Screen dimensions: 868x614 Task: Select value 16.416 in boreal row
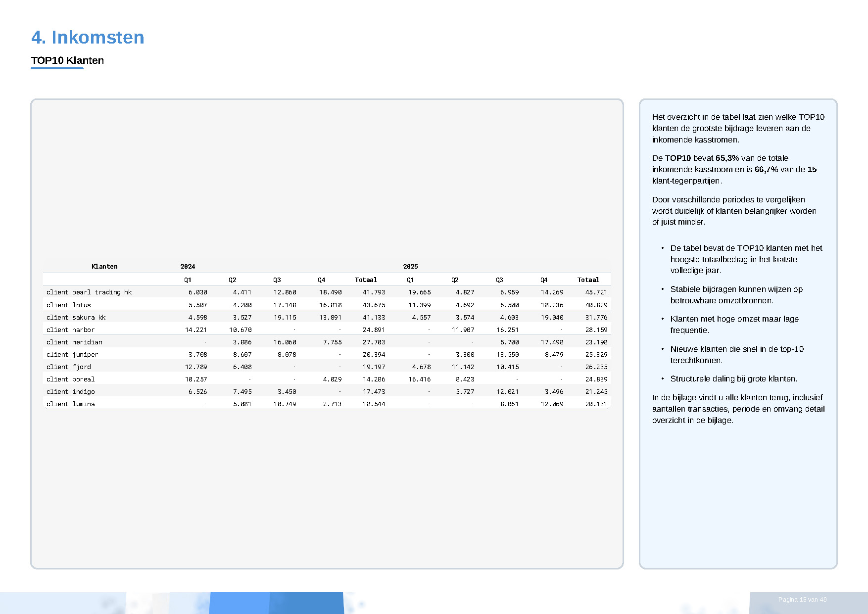point(419,379)
